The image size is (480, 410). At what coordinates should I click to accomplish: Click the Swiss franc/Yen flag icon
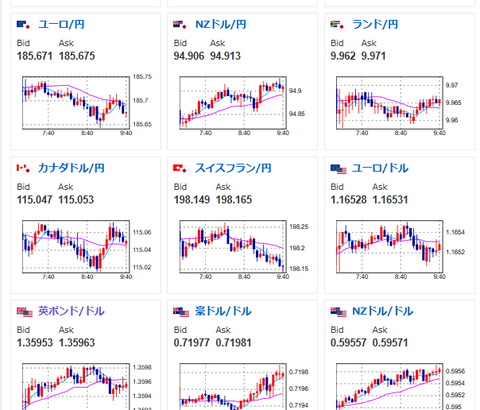(x=181, y=168)
